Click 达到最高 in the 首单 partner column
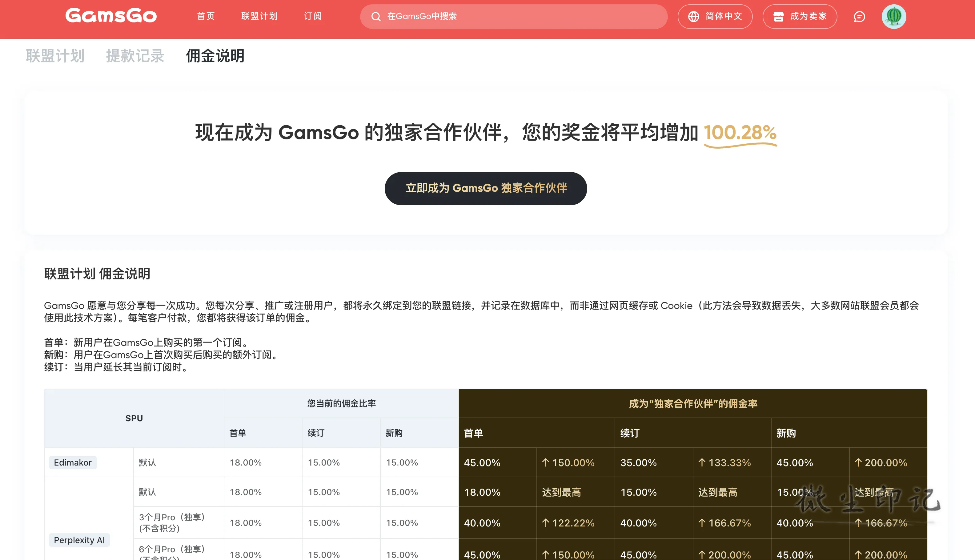 (562, 492)
